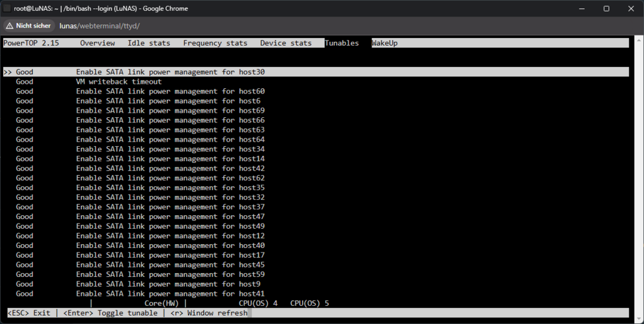This screenshot has height=324, width=644.
Task: Select the SATA link row for host59
Action: (x=316, y=274)
